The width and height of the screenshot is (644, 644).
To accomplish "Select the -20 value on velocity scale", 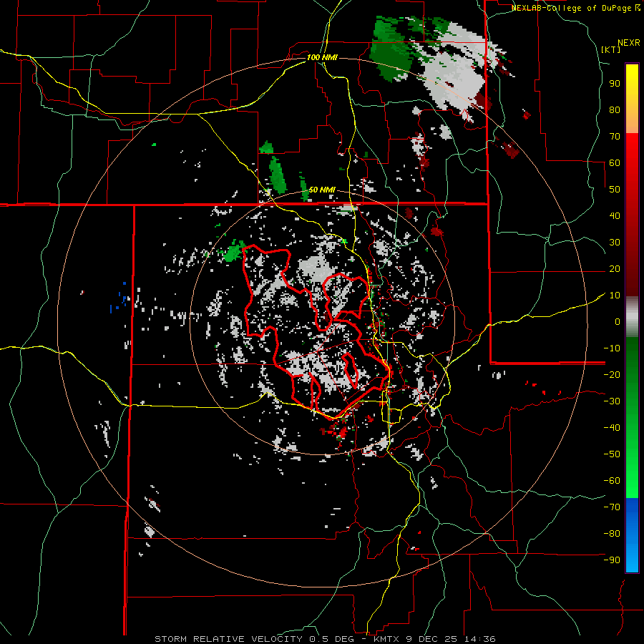I will click(612, 374).
